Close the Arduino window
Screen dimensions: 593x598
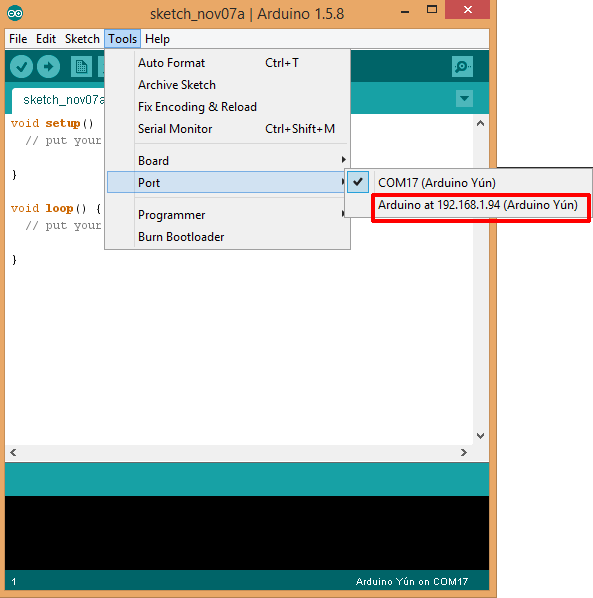click(x=468, y=10)
